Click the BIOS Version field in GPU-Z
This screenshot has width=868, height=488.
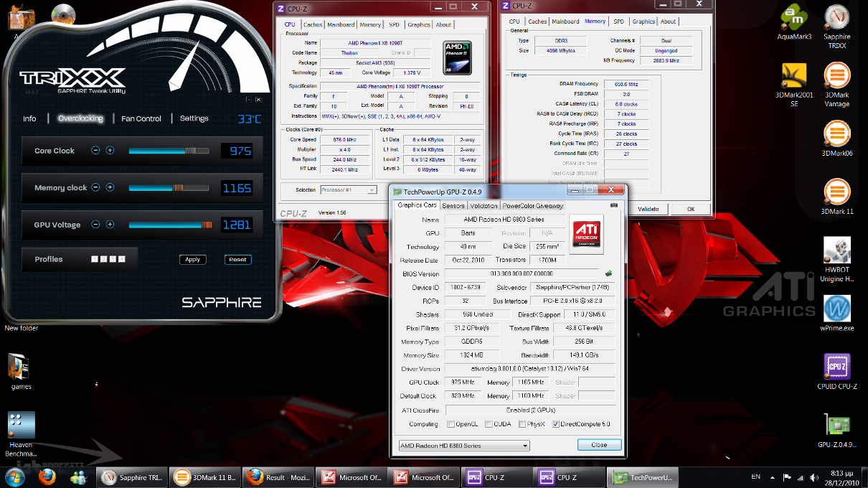522,273
